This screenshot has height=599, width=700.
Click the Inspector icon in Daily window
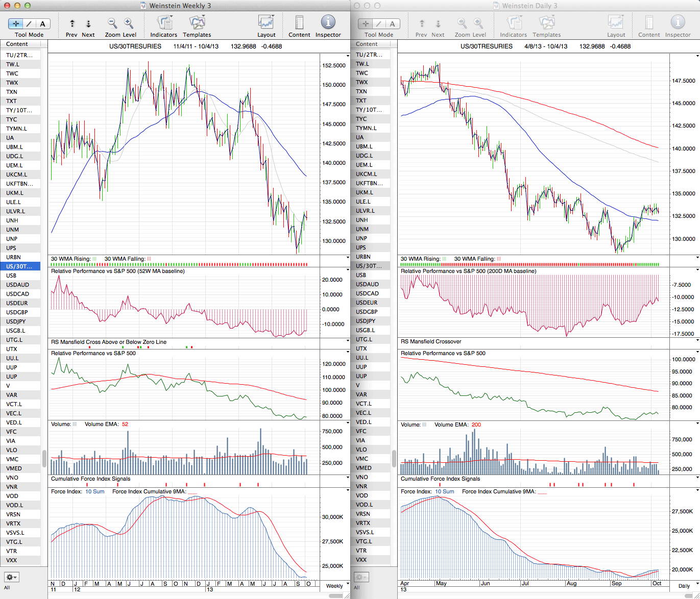click(x=678, y=23)
